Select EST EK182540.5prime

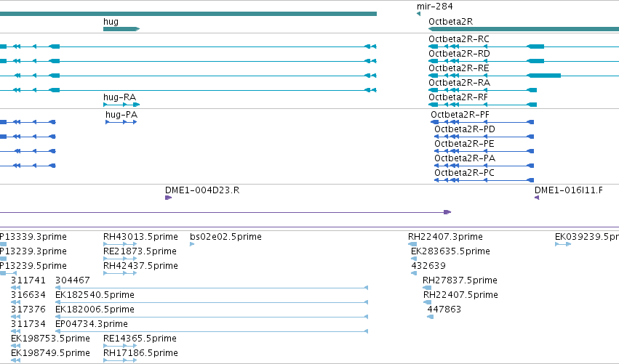(95, 296)
